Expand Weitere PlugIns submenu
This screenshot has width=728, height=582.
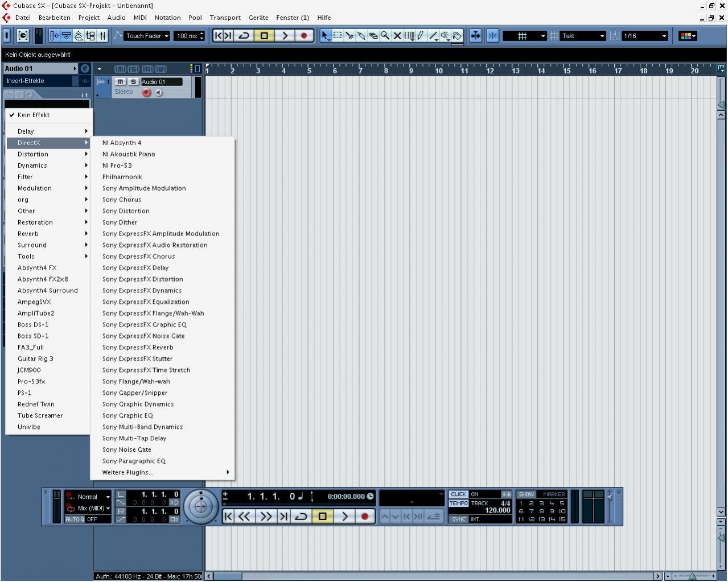click(162, 472)
